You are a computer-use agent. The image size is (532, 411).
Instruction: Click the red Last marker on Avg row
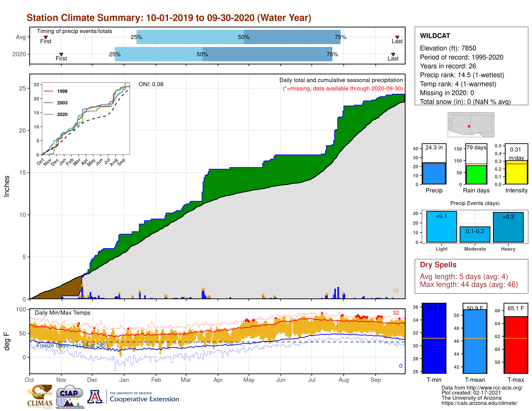pos(397,37)
